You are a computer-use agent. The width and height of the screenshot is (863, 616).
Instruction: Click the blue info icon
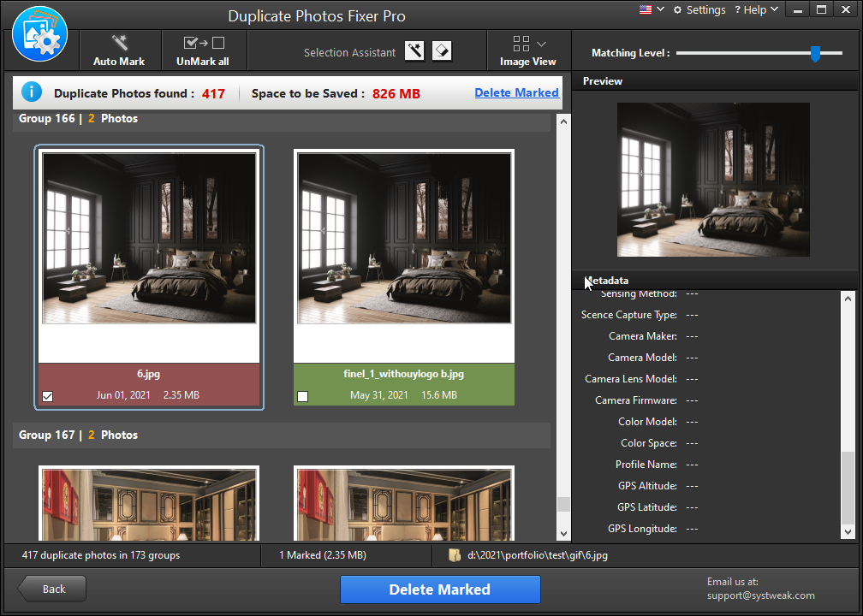pos(32,92)
